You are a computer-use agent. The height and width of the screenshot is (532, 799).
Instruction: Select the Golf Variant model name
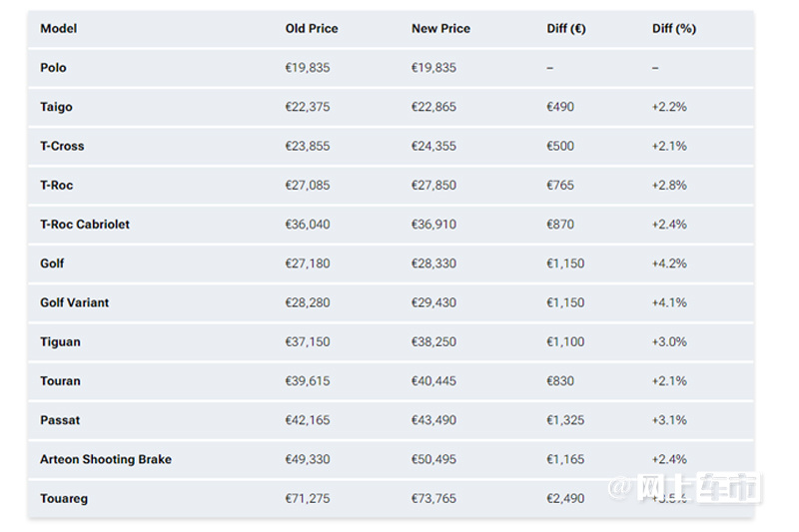[x=74, y=302]
